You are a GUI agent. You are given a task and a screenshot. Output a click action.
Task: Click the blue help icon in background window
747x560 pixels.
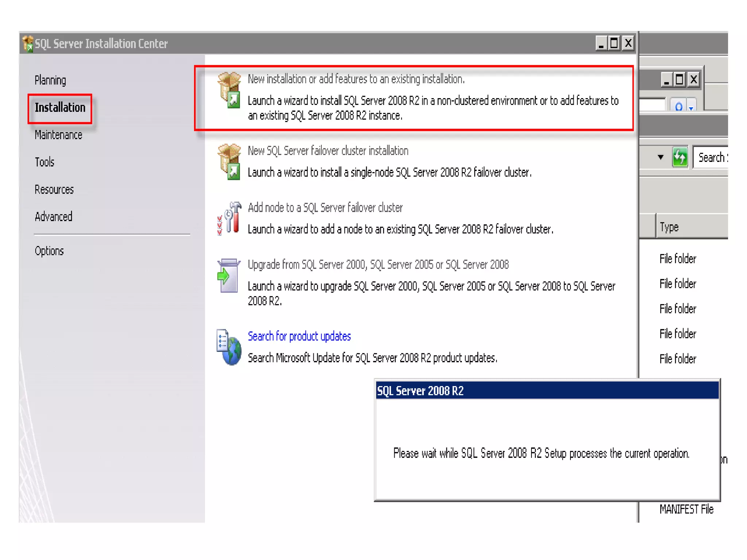coord(679,106)
